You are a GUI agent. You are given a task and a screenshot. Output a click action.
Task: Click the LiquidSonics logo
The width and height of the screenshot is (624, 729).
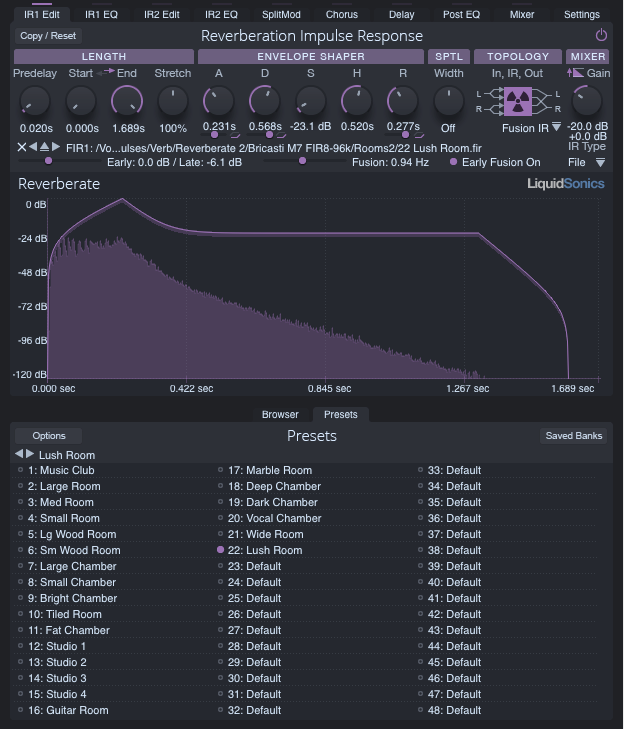[565, 184]
